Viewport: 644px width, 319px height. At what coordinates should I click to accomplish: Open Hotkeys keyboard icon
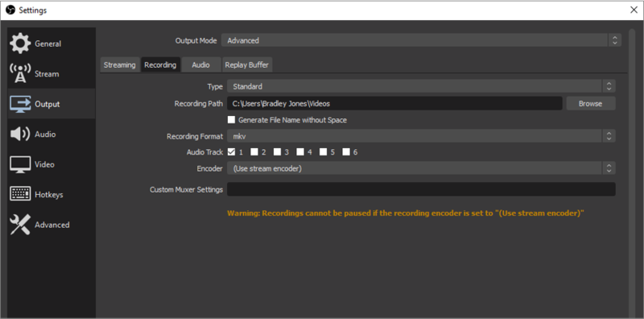tap(20, 194)
